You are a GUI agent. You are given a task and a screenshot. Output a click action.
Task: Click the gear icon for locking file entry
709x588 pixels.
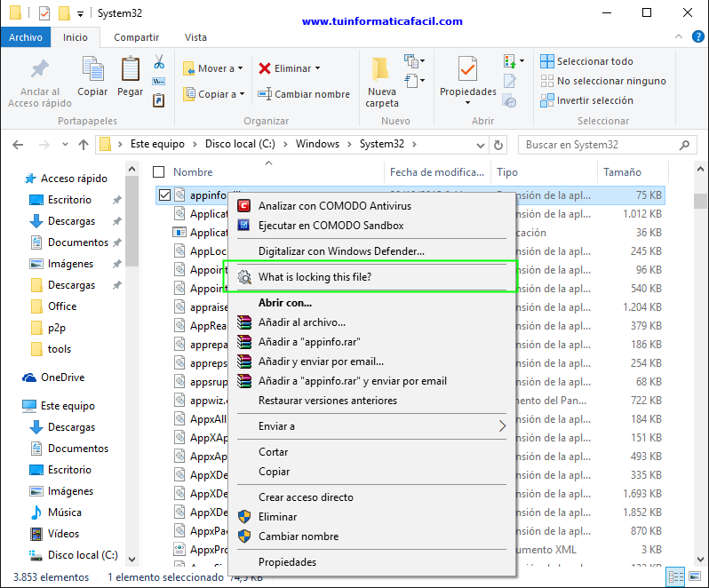(x=244, y=277)
